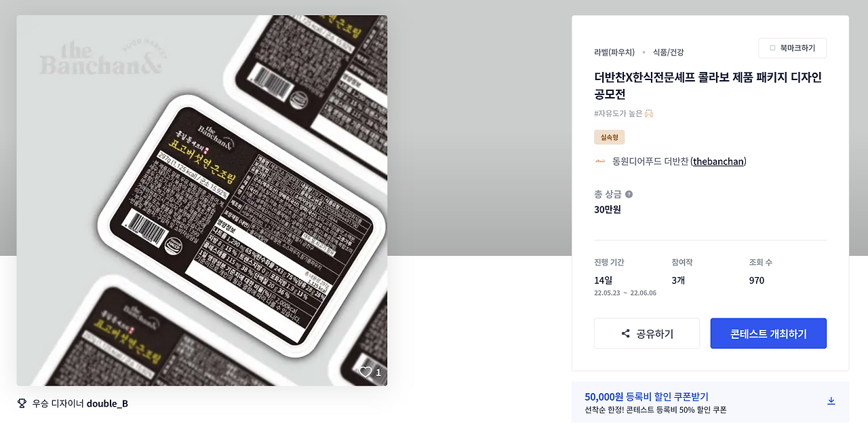Screen dimensions: 868x425
Task: Click the like counter showing 1
Action: pos(378,372)
